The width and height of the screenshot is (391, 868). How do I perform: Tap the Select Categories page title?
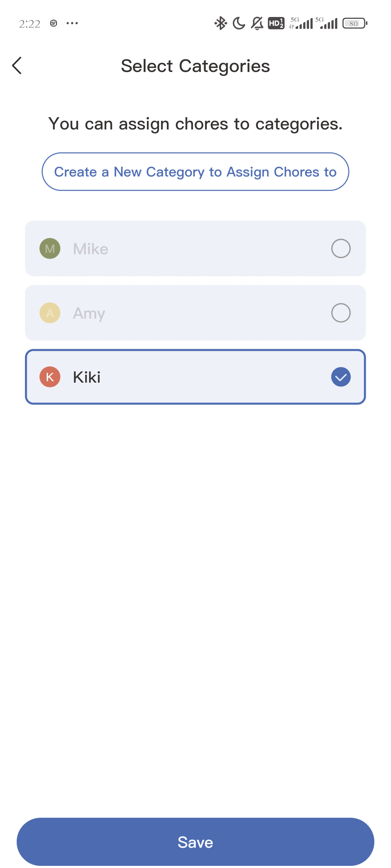(x=195, y=66)
